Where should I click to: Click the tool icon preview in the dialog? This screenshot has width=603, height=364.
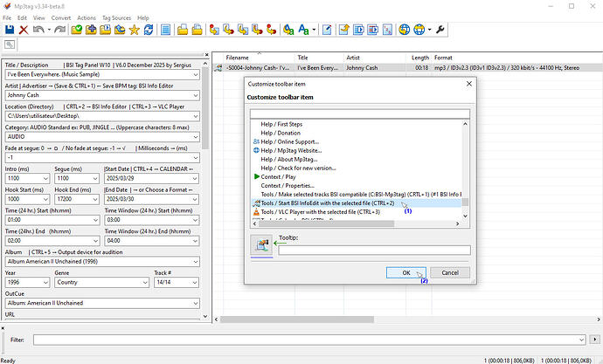pyautogui.click(x=261, y=244)
